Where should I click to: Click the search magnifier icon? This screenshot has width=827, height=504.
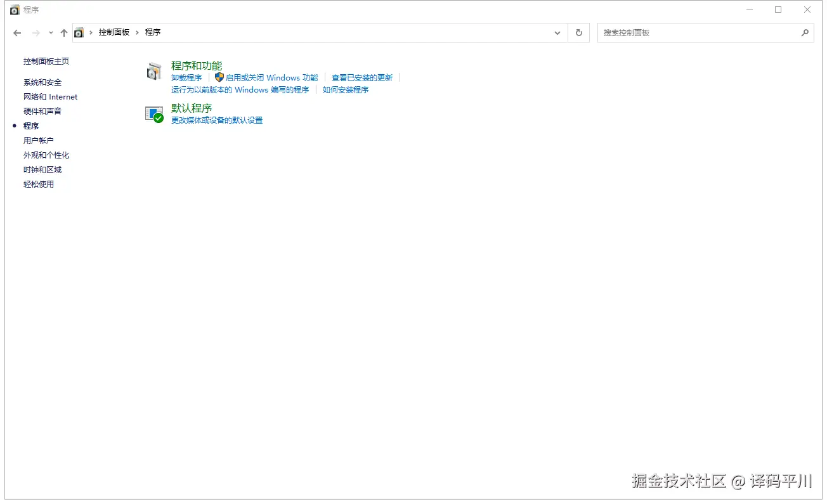coord(805,32)
